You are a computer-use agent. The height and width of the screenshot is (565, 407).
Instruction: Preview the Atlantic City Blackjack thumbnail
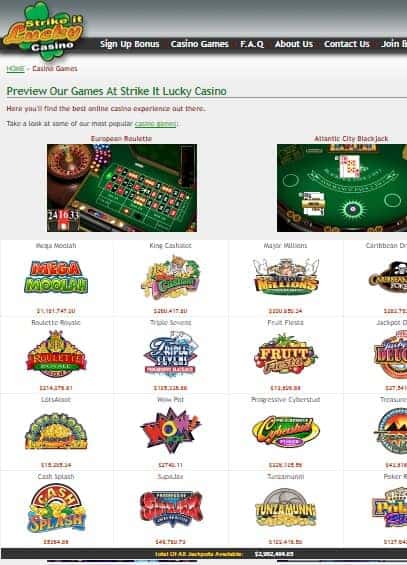tap(342, 188)
